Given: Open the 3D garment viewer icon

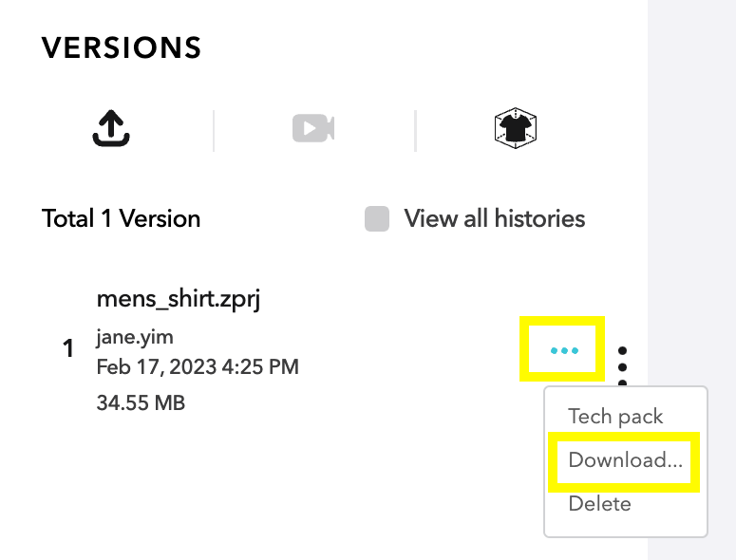Looking at the screenshot, I should (516, 128).
